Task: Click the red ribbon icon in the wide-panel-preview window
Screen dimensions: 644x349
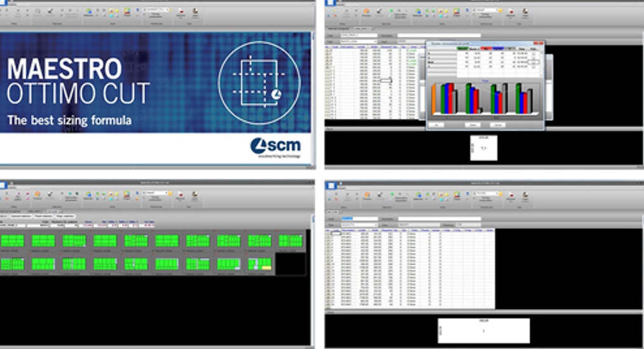Action: (511, 195)
